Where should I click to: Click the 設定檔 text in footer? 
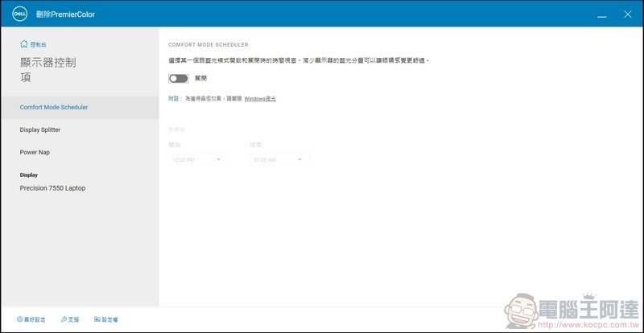110,319
